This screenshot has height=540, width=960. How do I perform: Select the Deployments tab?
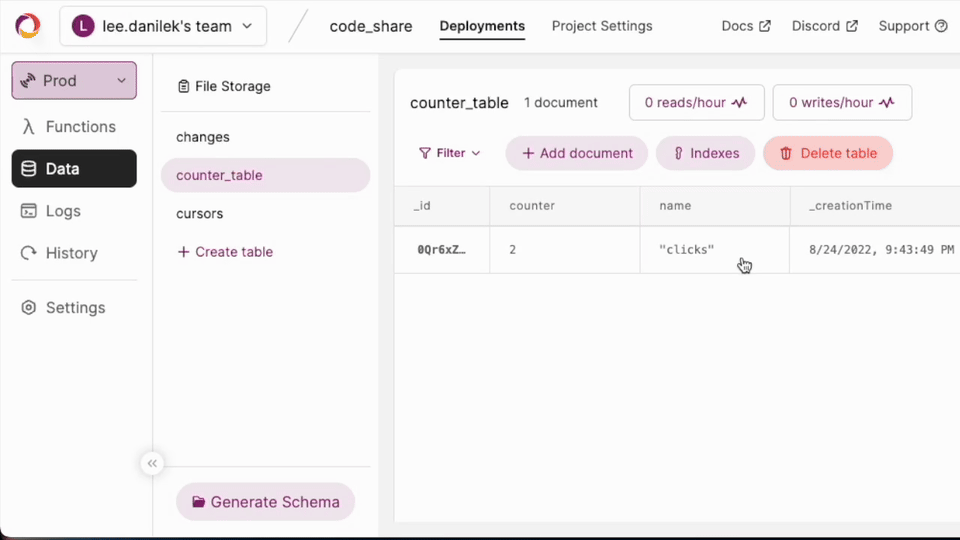tap(482, 26)
